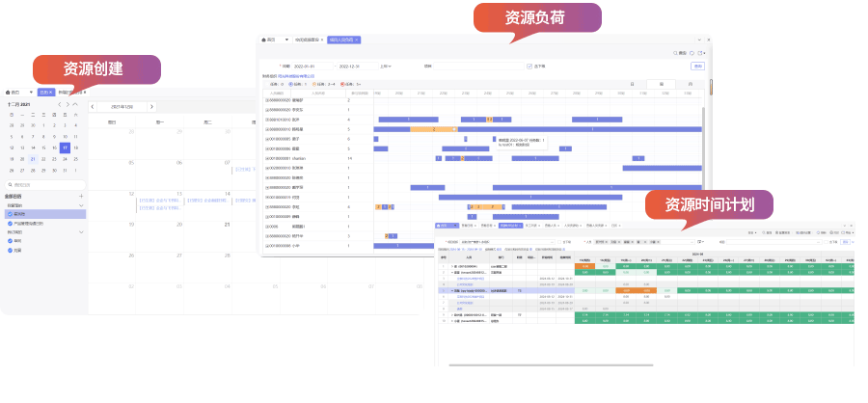
Task: Go to previous month in the mini calendar
Action: click(59, 104)
